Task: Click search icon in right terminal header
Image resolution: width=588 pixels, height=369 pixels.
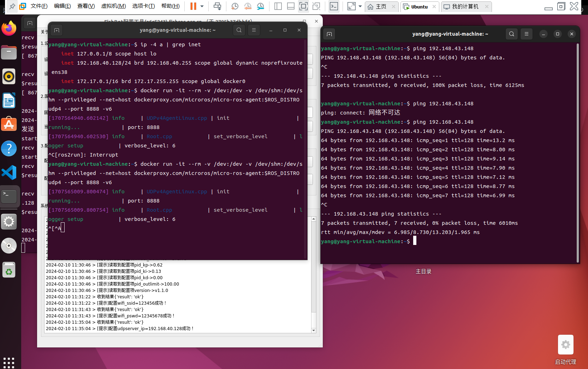Action: 512,34
